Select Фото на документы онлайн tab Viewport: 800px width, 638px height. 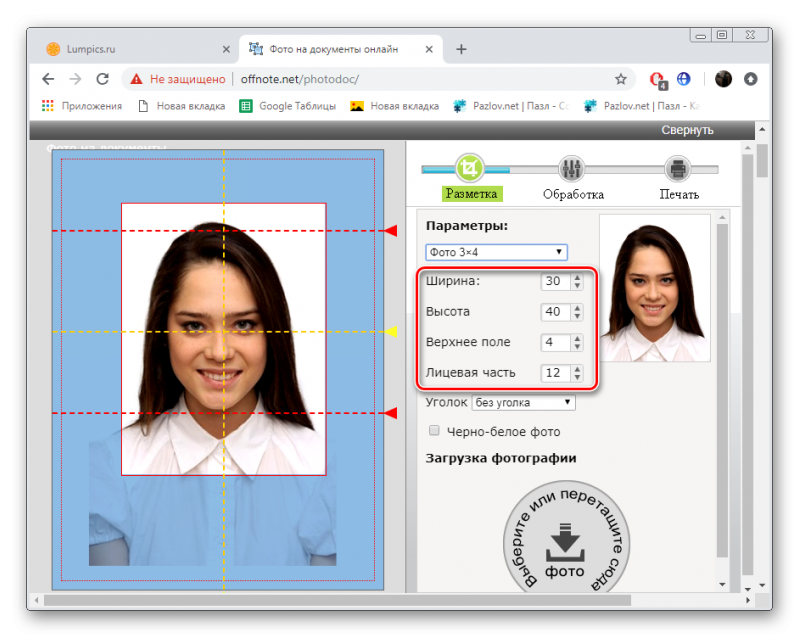point(333,49)
